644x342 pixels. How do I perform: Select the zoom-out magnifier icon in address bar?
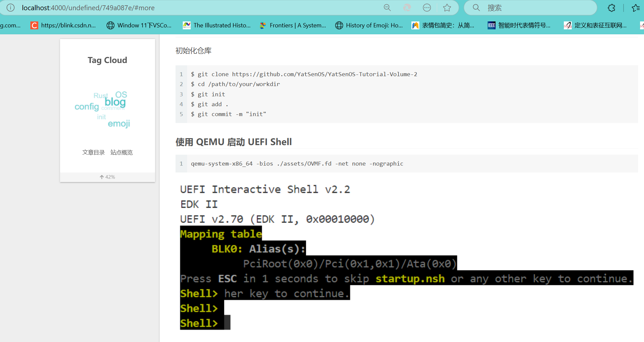pyautogui.click(x=387, y=8)
